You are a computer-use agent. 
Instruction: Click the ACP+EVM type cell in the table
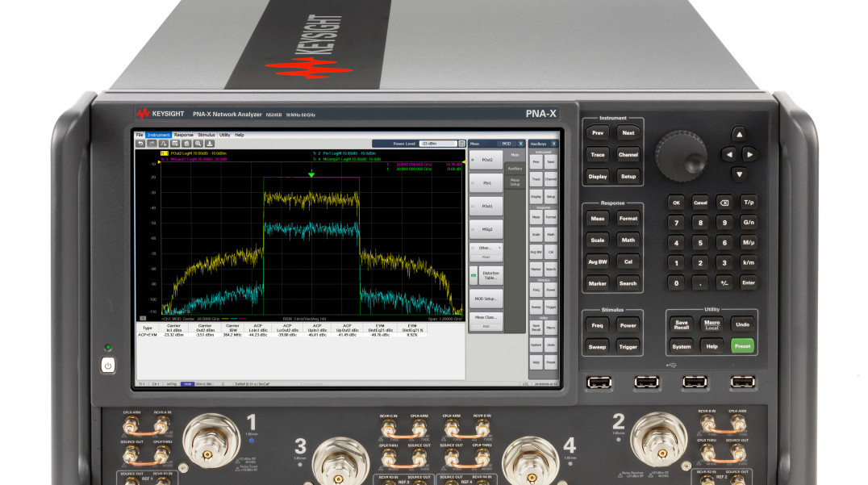[148, 335]
